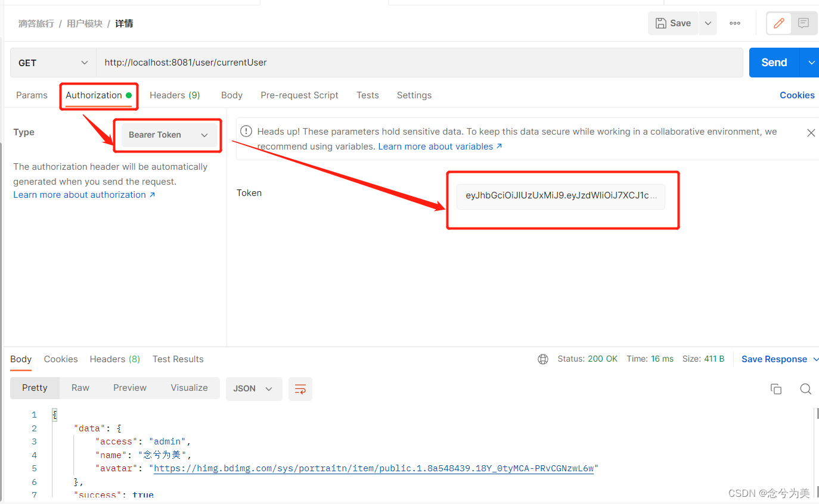Switch to response Body tab
The height and width of the screenshot is (504, 819).
pos(21,359)
